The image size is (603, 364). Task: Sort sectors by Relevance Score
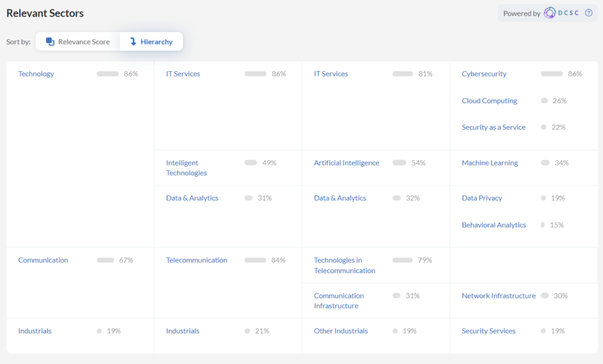(x=78, y=42)
